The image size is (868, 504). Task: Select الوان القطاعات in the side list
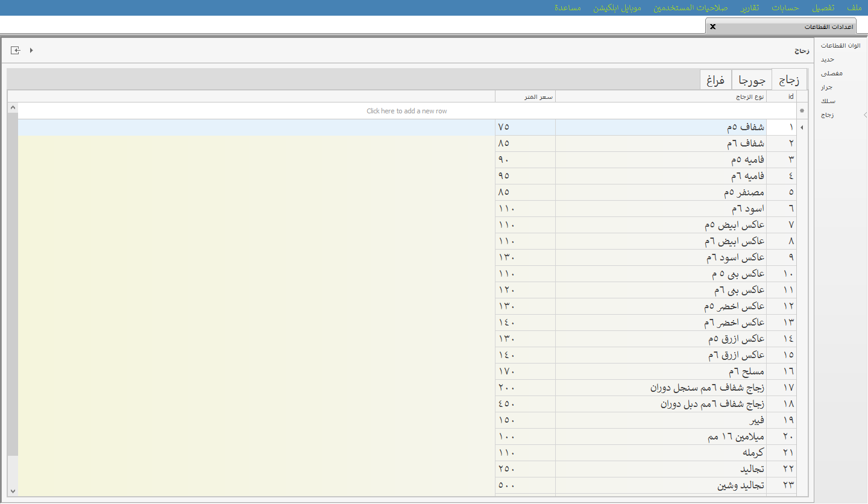(x=840, y=45)
